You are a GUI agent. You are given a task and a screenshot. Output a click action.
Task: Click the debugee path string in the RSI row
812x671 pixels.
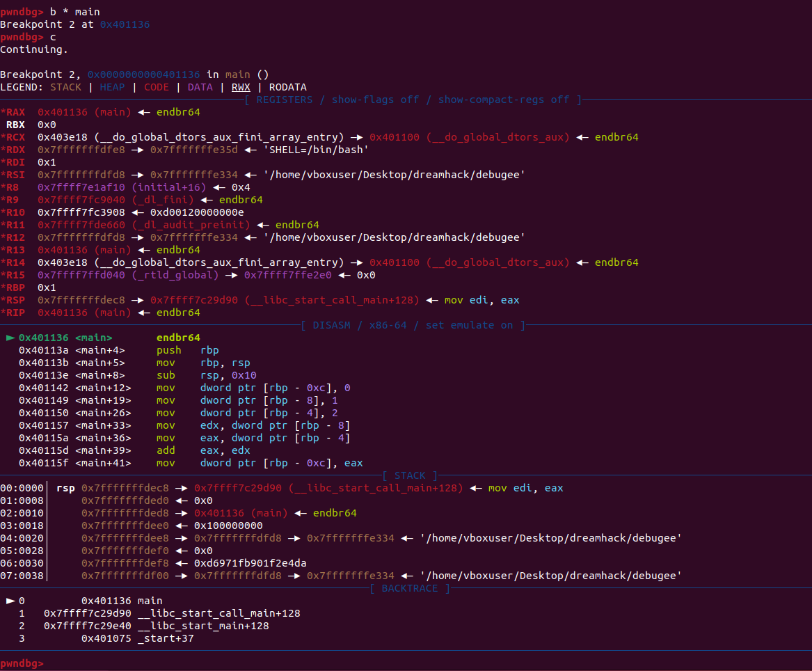[x=394, y=175]
